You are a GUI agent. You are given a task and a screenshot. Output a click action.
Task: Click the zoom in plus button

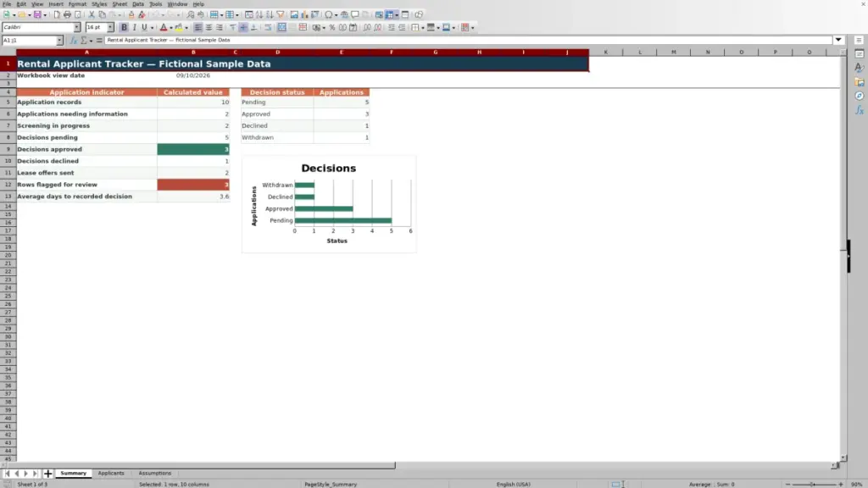[841, 485]
